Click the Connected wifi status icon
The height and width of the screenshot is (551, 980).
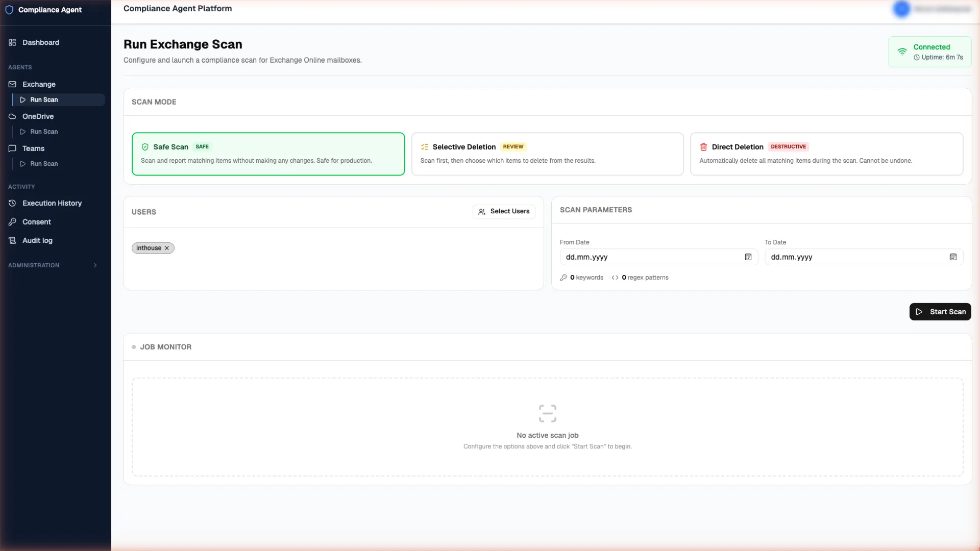pos(902,52)
